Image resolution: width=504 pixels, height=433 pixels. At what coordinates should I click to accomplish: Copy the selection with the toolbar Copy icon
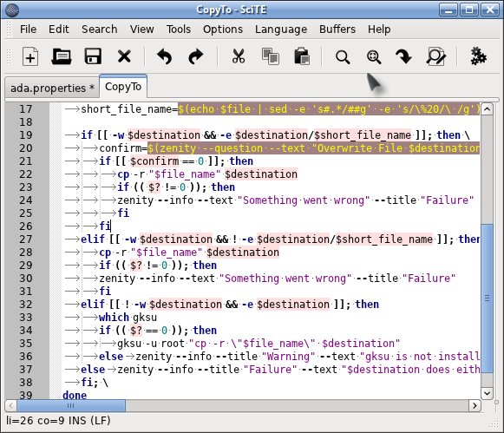tap(271, 56)
